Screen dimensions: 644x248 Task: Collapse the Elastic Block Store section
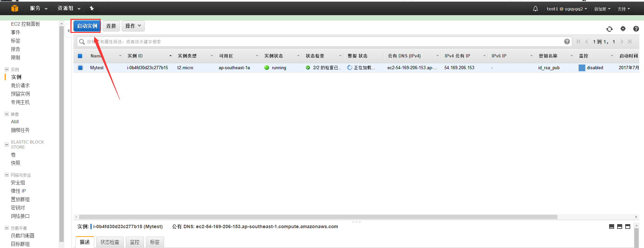[6, 144]
